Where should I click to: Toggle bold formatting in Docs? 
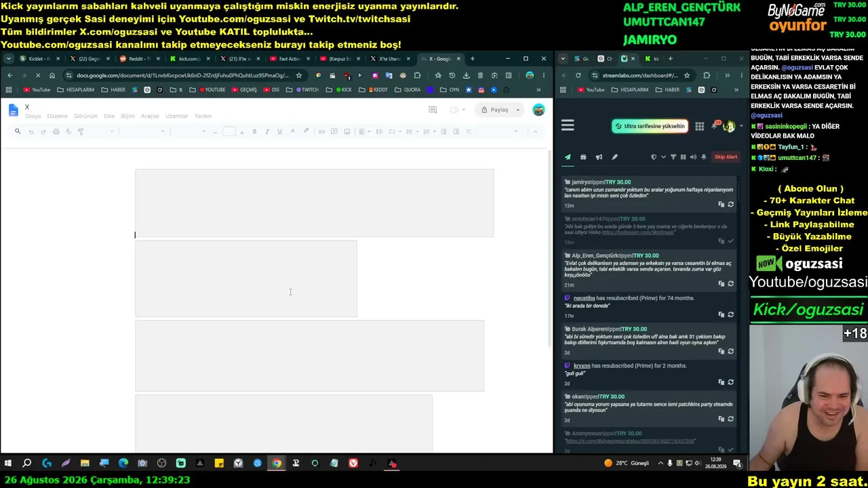coord(254,131)
